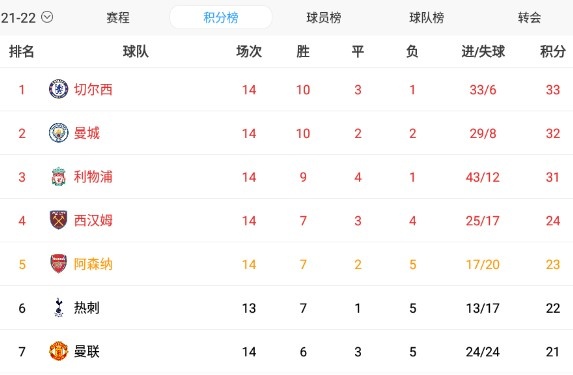Select the 利物浦 team name

[x=93, y=177]
